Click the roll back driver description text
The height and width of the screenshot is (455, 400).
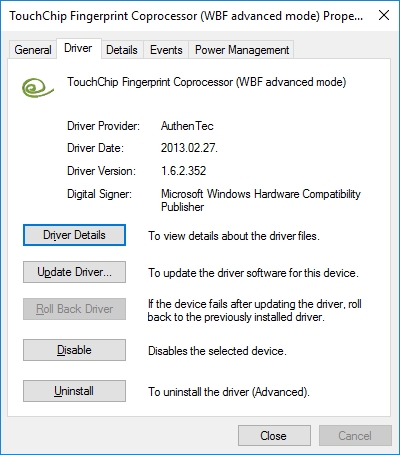click(255, 310)
